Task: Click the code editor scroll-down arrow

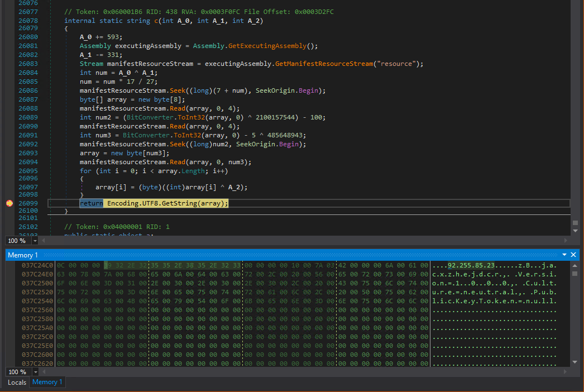Action: (576, 231)
